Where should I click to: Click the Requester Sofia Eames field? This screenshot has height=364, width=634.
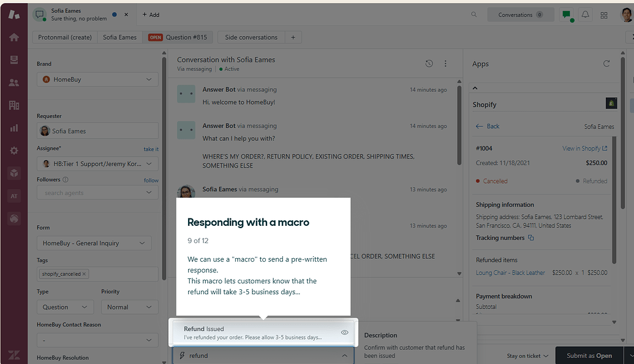tap(97, 131)
